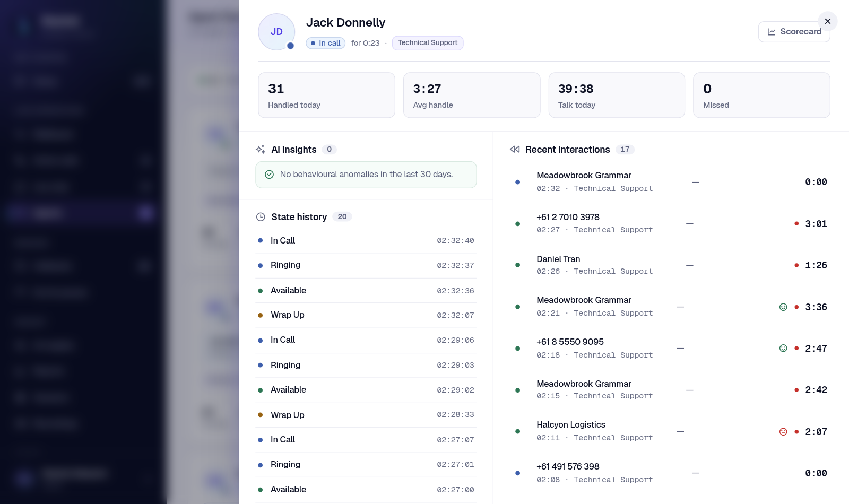Click the No behavioural anomalies notice
Screen dimensions: 849x504
pyautogui.click(x=366, y=175)
